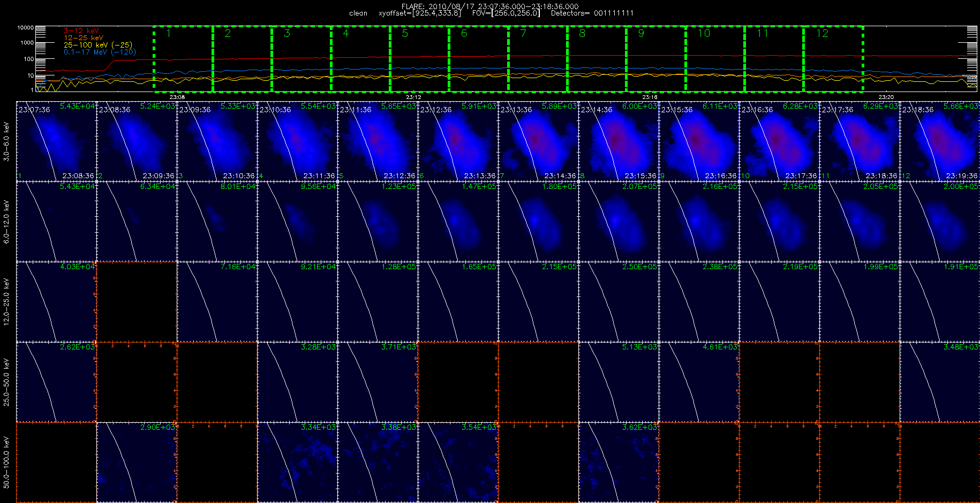This screenshot has height=503, width=980.
Task: Open the 6.0-12.0 keV image labeled 2.00E+05
Action: click(x=940, y=221)
